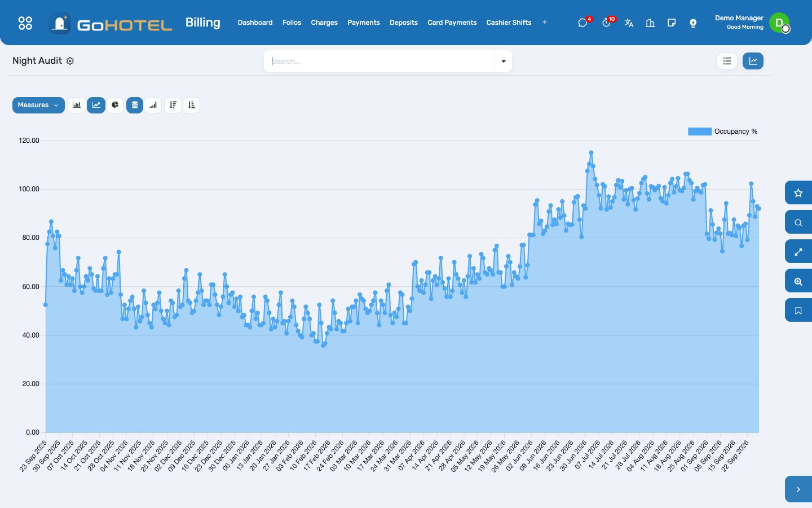Open the search options dropdown arrow
This screenshot has width=812, height=508.
tap(504, 61)
